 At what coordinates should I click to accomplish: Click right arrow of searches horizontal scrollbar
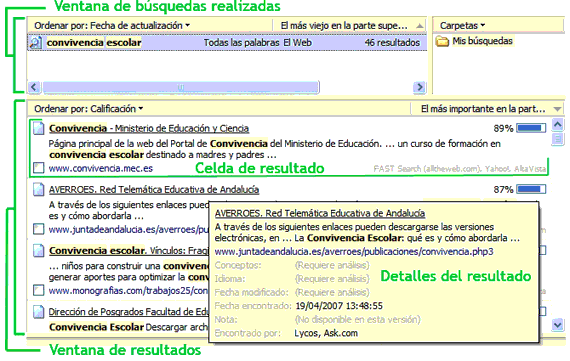(x=420, y=87)
